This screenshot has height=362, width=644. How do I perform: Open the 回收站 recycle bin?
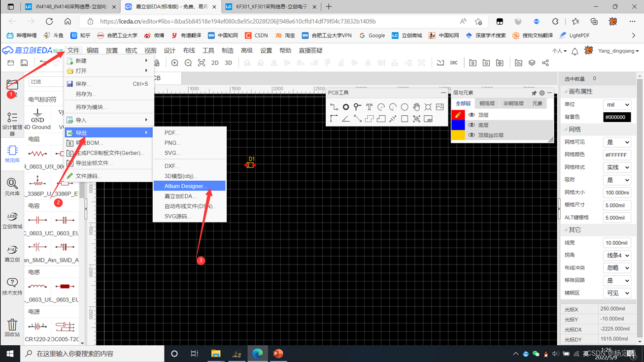[x=12, y=328]
